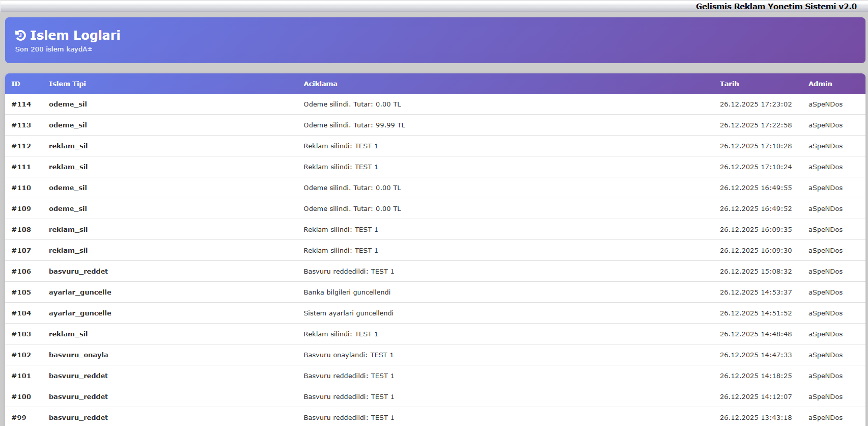
Task: Select log entry #114
Action: click(21, 104)
